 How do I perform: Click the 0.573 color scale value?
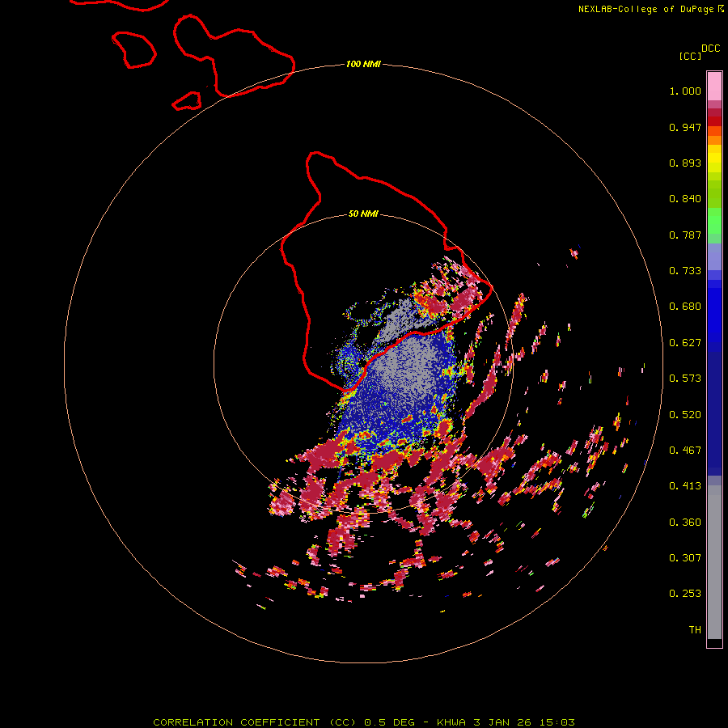coord(685,379)
